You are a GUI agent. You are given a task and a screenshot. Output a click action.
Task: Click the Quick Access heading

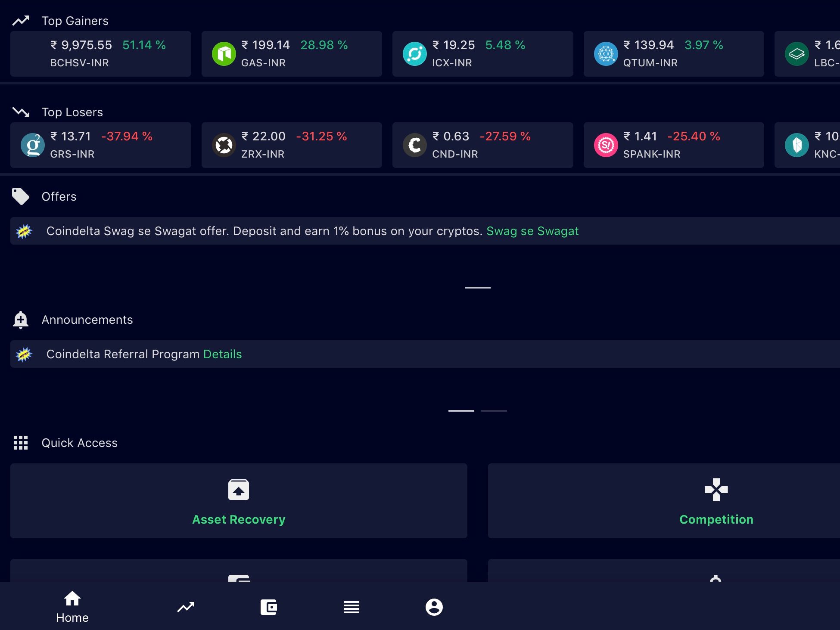point(80,443)
